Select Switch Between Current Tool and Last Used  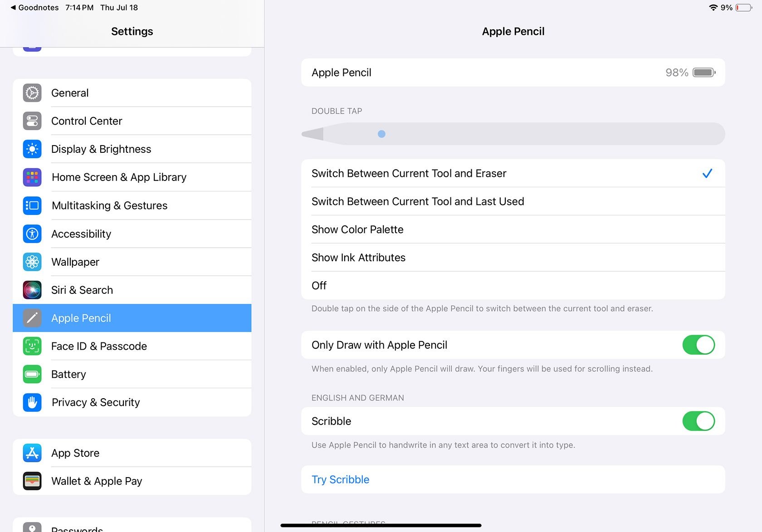coord(513,201)
